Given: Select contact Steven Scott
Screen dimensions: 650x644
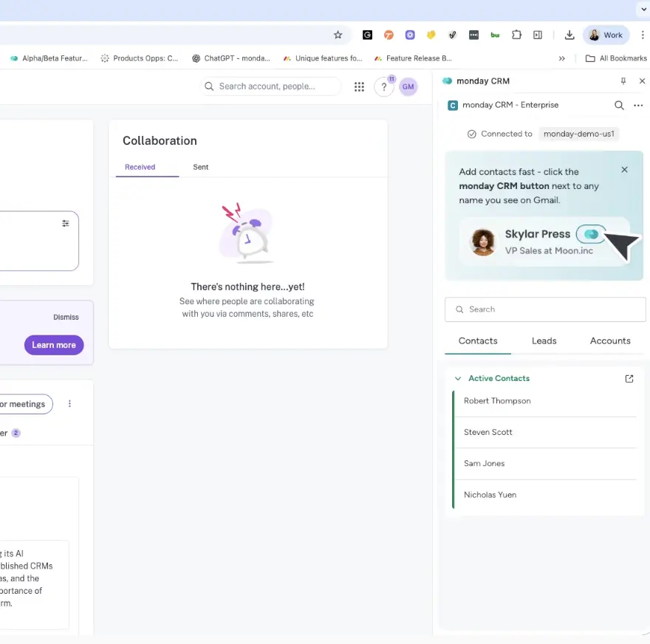Looking at the screenshot, I should pos(546,432).
